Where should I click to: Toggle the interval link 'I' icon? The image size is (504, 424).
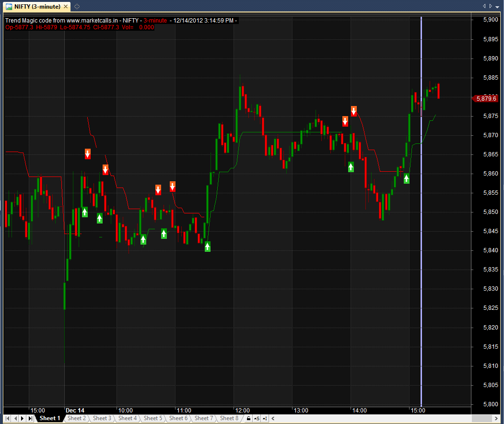pos(265,418)
